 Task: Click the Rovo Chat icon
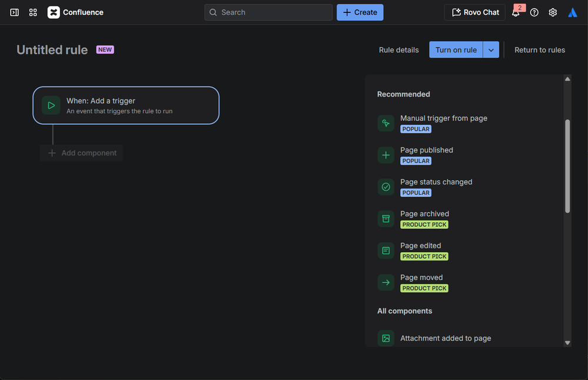point(456,12)
